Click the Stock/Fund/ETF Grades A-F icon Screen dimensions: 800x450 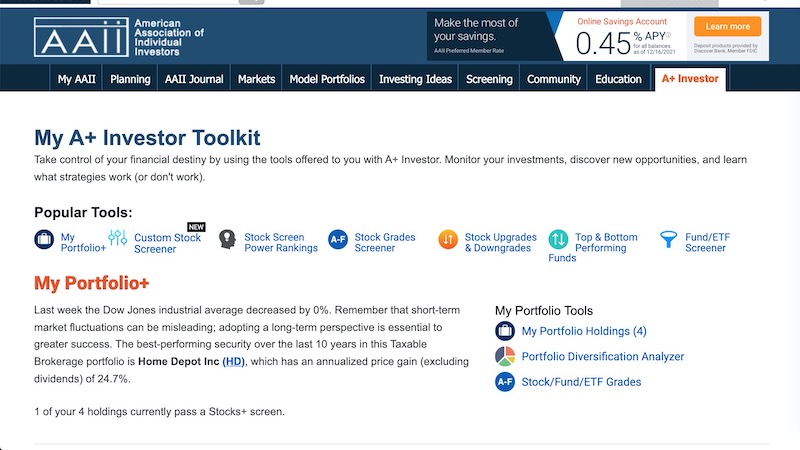click(x=505, y=382)
